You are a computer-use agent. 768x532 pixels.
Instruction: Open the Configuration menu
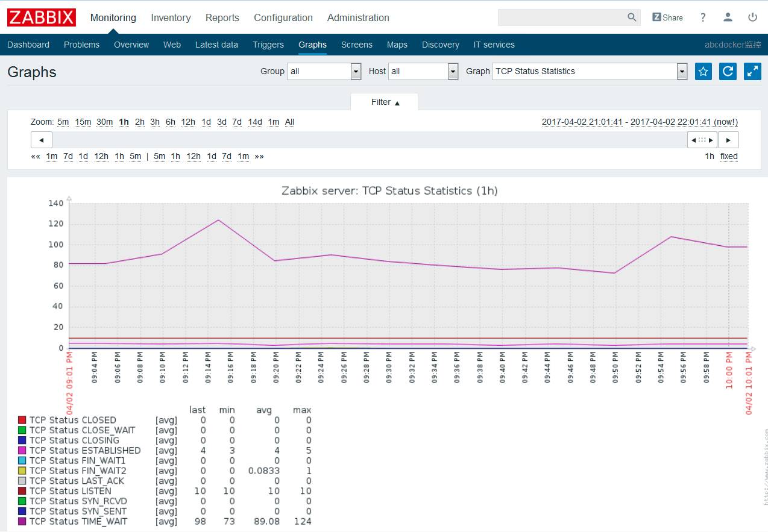pos(283,17)
